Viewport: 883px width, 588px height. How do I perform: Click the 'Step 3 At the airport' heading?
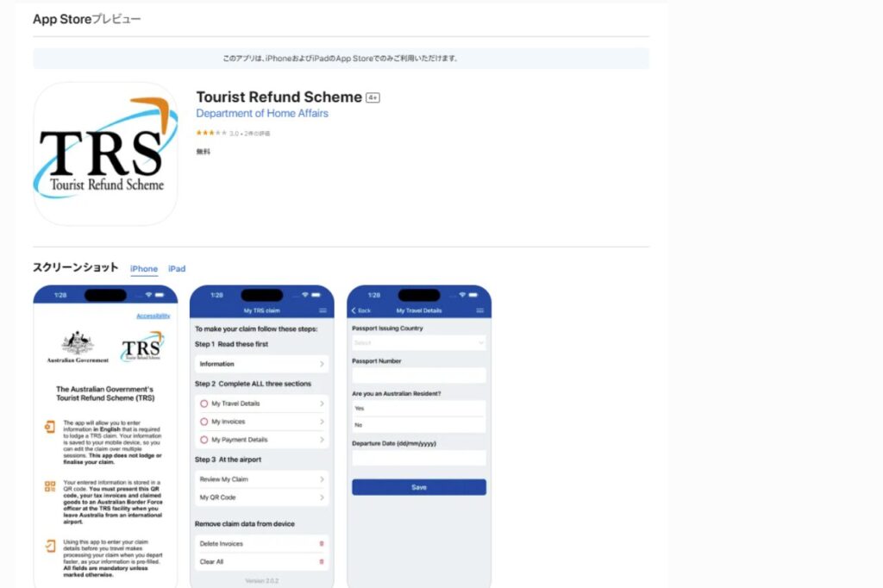pos(228,460)
